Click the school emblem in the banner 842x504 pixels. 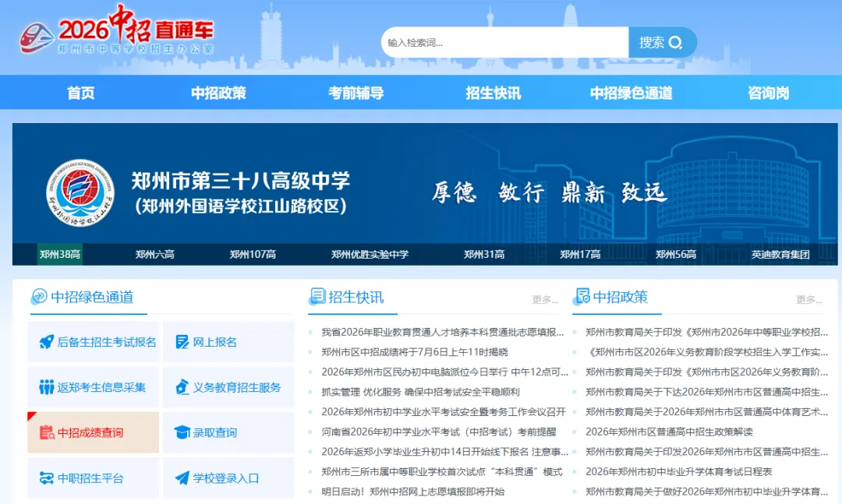pyautogui.click(x=80, y=192)
